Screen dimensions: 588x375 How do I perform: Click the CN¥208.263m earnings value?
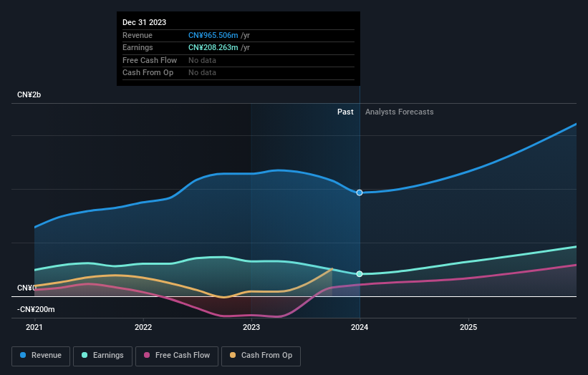click(213, 47)
